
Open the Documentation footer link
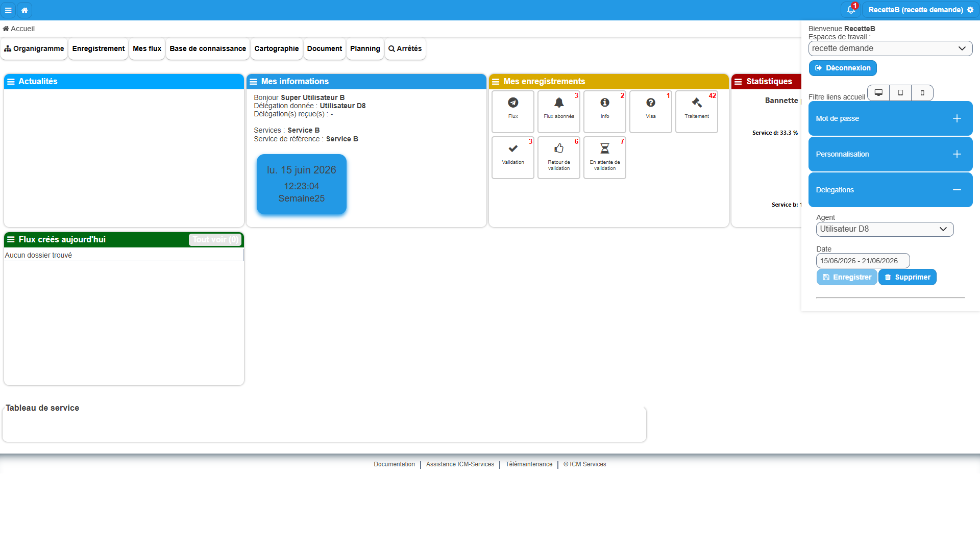(x=394, y=464)
